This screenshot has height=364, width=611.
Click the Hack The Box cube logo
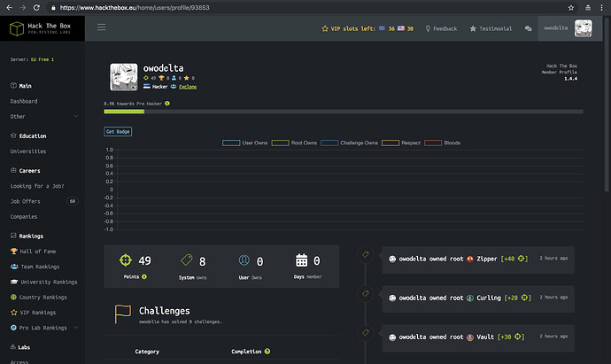tap(17, 28)
